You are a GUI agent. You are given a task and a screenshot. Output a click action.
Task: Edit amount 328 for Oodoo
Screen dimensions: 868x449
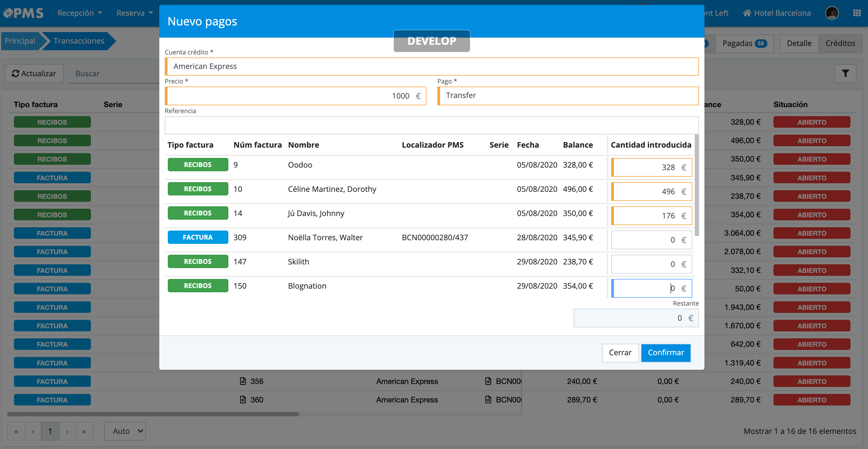click(651, 167)
